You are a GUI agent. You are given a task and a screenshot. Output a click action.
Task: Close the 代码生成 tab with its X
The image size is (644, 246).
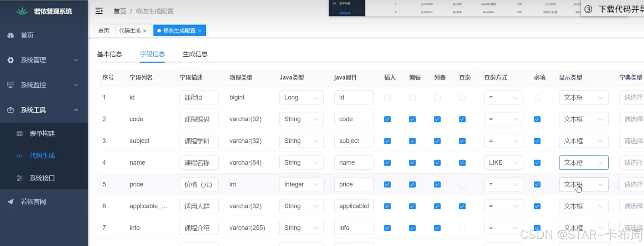point(144,31)
